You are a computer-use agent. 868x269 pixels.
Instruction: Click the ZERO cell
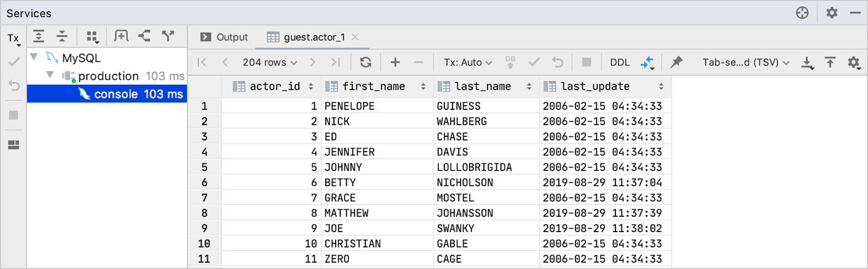tap(377, 259)
